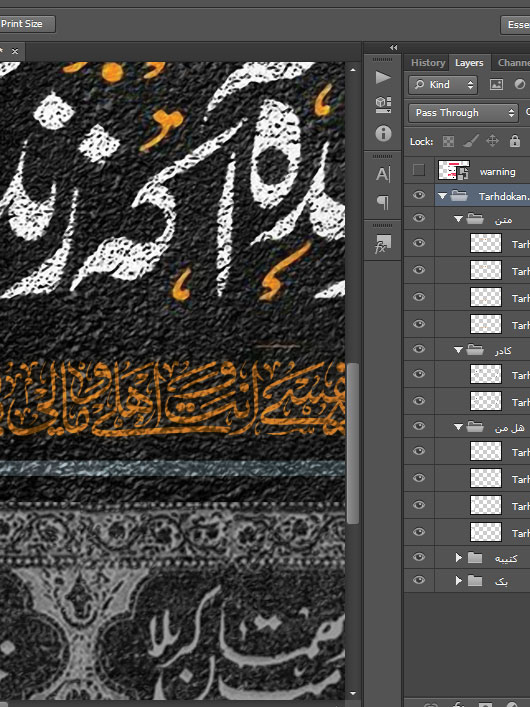Open the Pass Through blend mode dropdown

pos(463,113)
